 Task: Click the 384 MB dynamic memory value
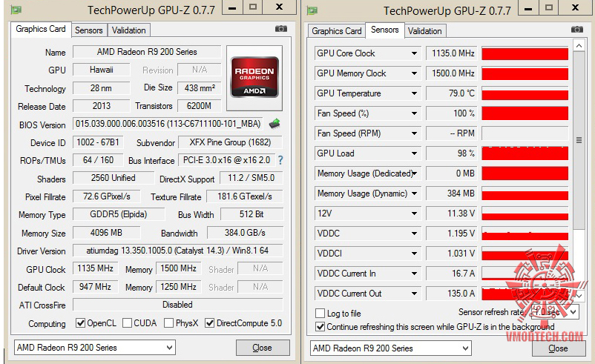[452, 193]
